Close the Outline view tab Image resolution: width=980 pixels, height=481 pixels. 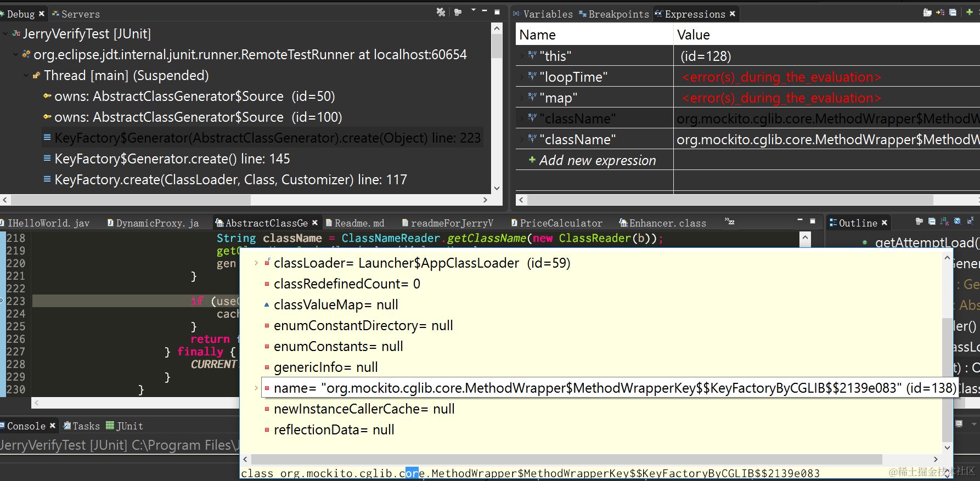click(x=885, y=223)
